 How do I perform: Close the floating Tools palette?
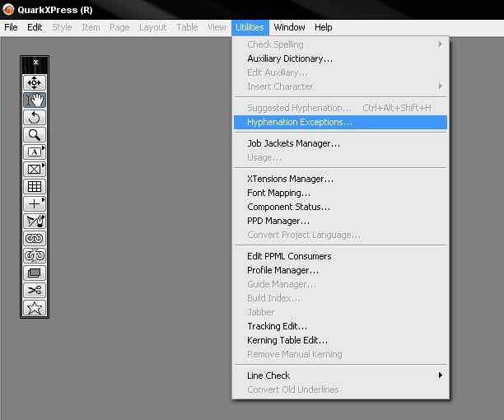click(x=35, y=62)
